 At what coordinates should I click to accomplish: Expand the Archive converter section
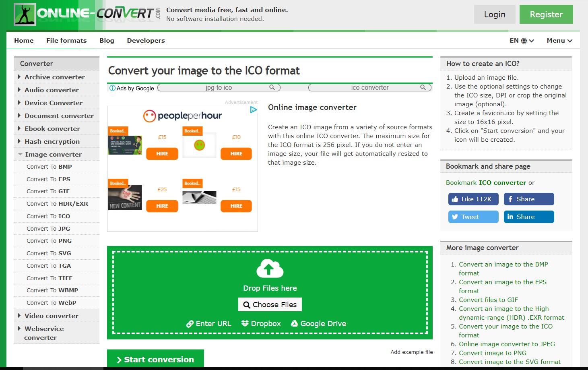pyautogui.click(x=57, y=77)
